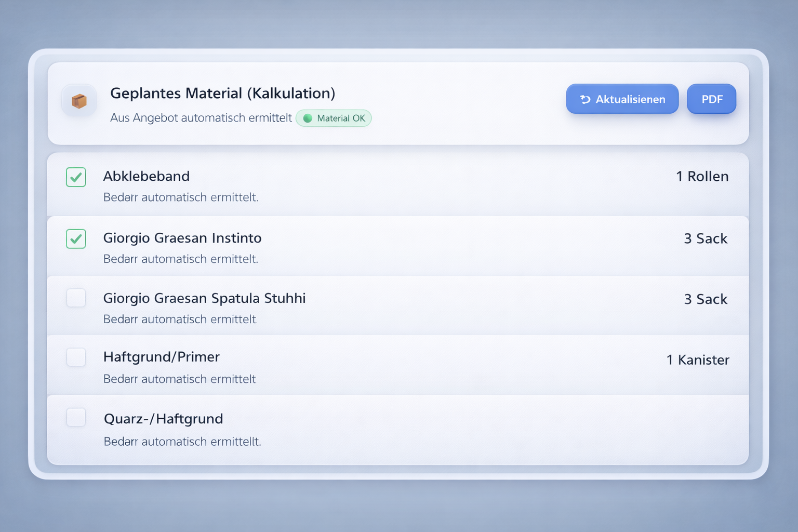Uncheck the Abklebeband checkbox
This screenshot has width=798, height=532.
(x=76, y=177)
